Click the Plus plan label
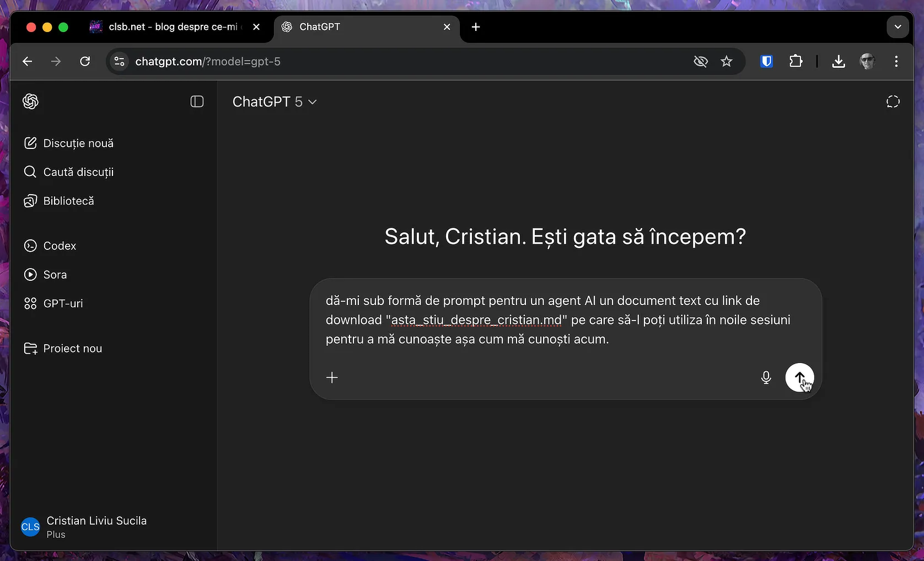The image size is (924, 561). (x=56, y=535)
